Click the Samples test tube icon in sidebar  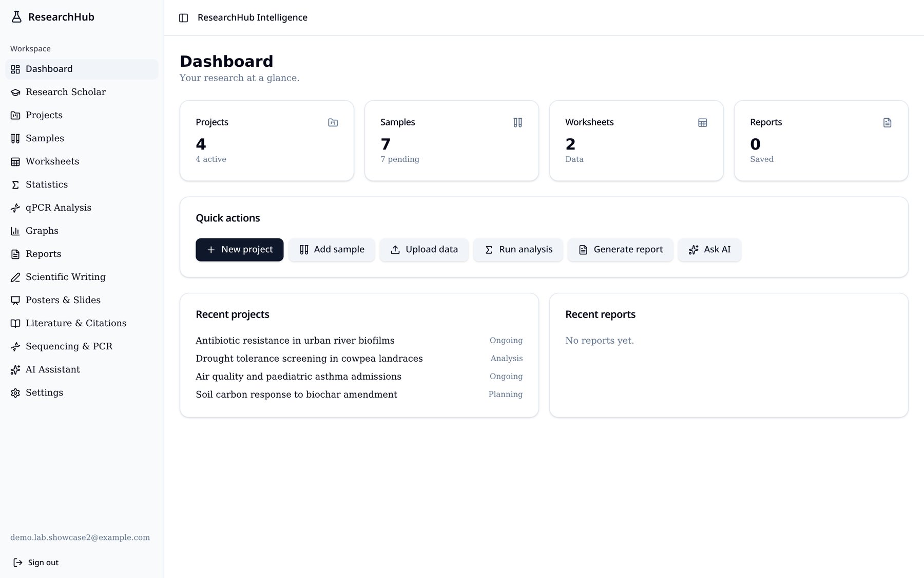[15, 139]
